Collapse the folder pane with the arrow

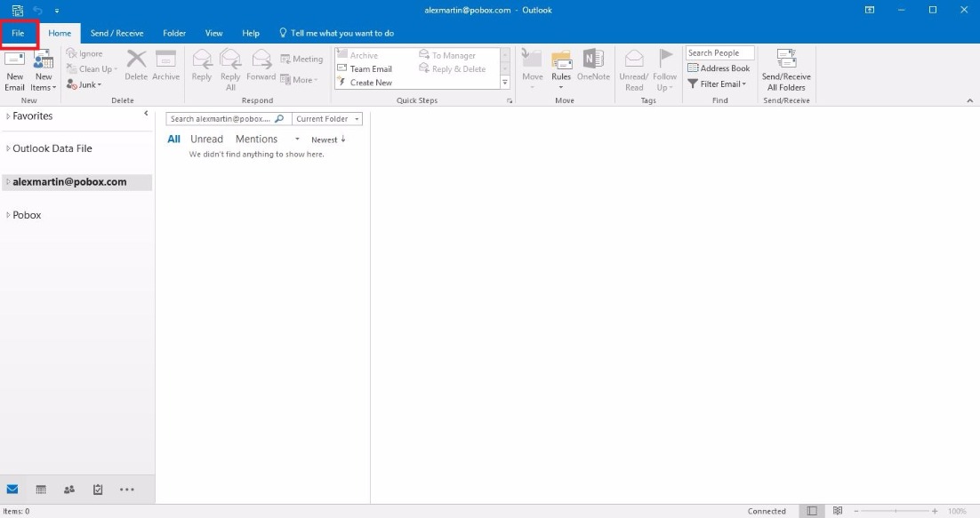[146, 113]
